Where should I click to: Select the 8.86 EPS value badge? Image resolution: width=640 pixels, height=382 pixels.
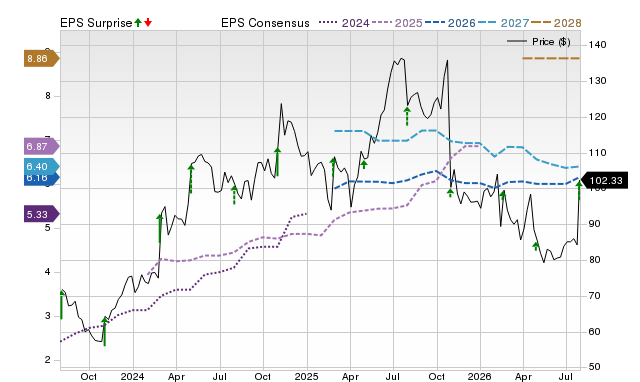(41, 59)
